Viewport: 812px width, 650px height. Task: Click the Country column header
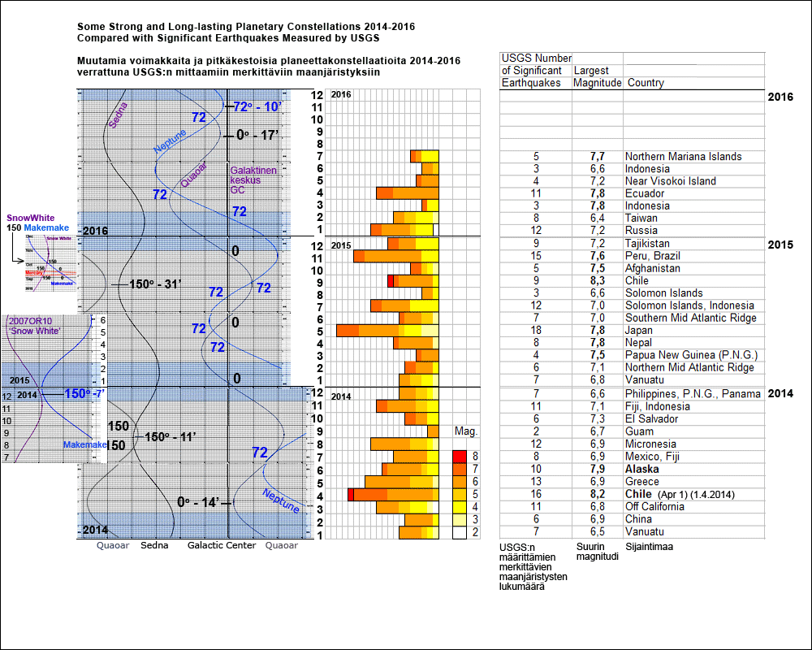click(x=645, y=82)
